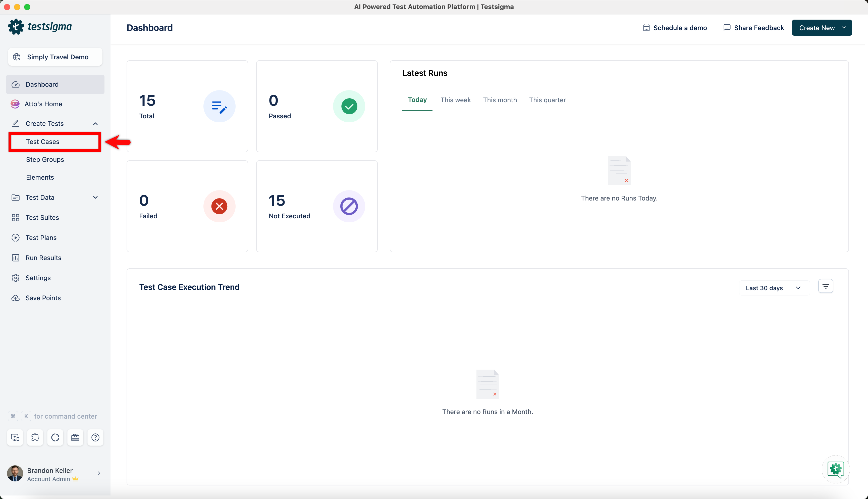Open the filter icon in Execution Trend
The image size is (868, 499).
[x=826, y=286]
